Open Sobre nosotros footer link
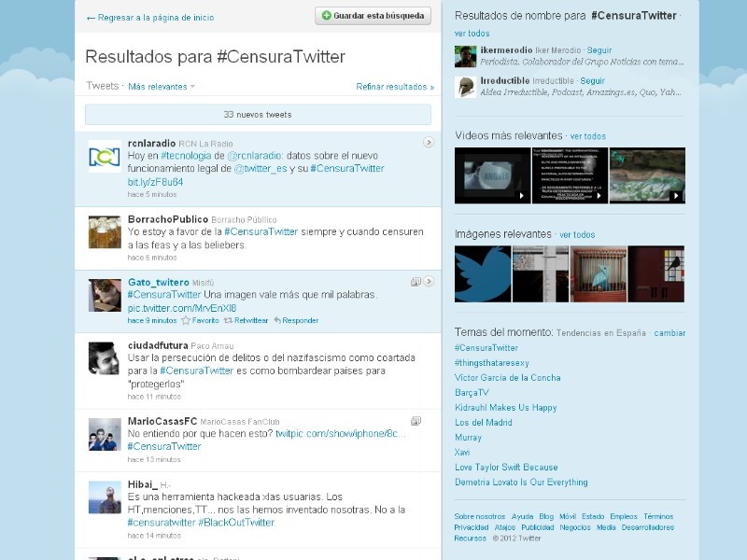The width and height of the screenshot is (747, 560). point(479,516)
